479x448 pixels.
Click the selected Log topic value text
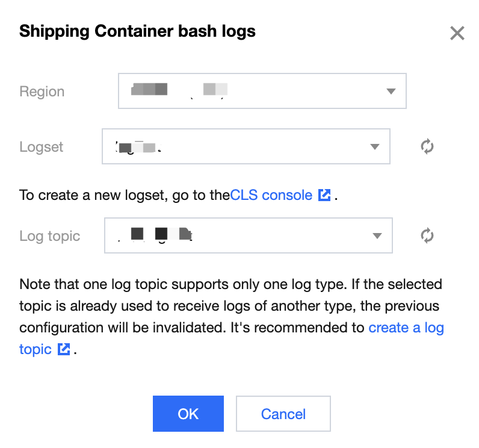154,235
